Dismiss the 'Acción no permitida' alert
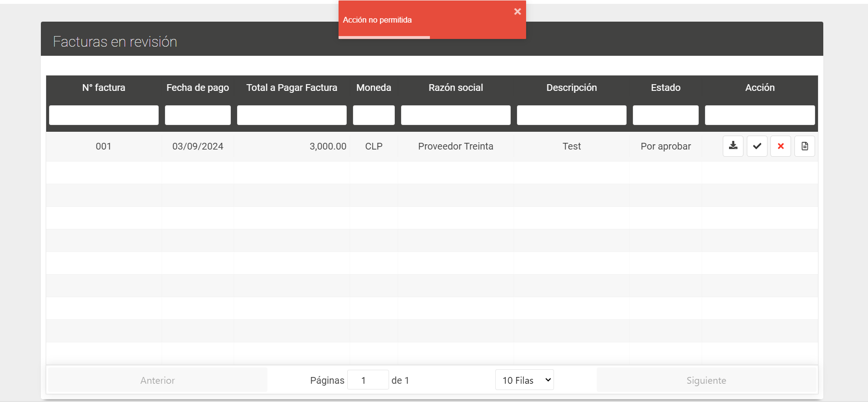Screen dimensions: 868x402 click(517, 12)
